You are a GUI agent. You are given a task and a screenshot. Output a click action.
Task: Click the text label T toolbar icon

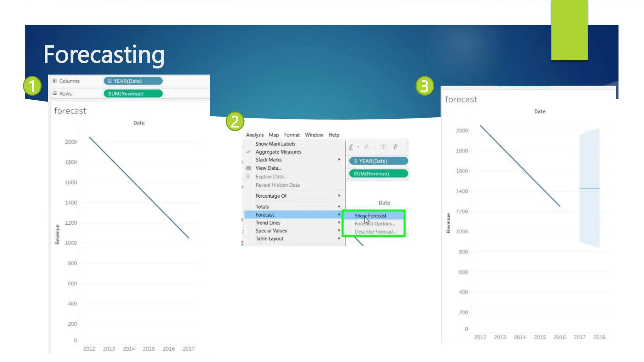pos(383,147)
